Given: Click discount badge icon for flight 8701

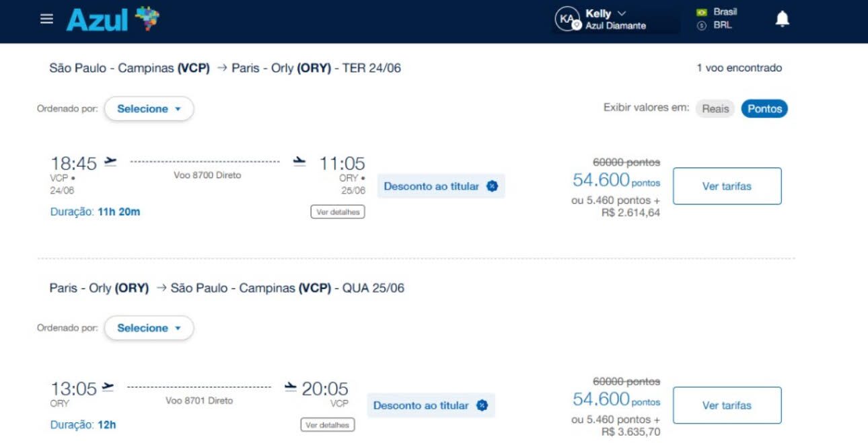Looking at the screenshot, I should [x=482, y=405].
